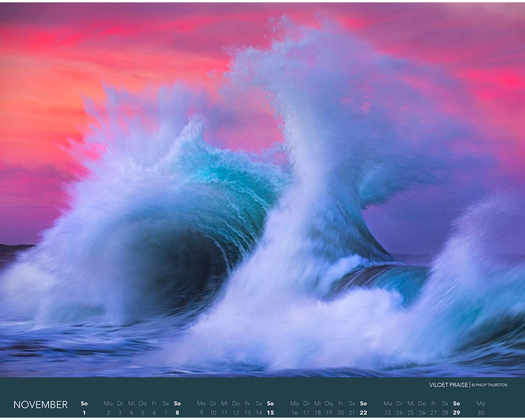Click date 18 in the calendar row
Viewport: 525px width, 420px height.
317,412
